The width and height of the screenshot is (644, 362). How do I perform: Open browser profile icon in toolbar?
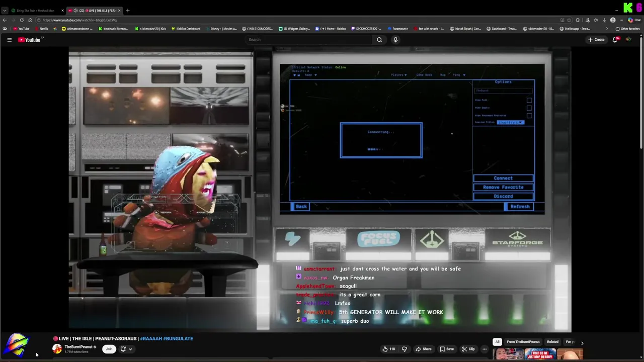(613, 20)
